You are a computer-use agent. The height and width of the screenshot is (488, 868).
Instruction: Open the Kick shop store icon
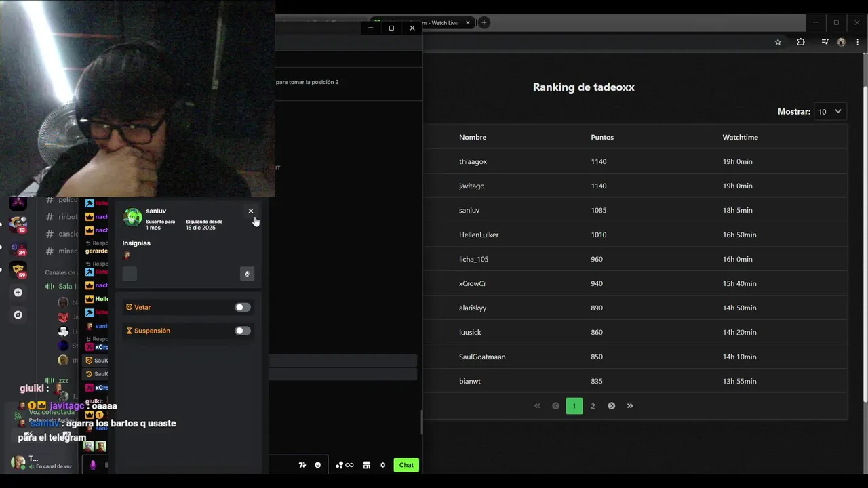click(366, 465)
